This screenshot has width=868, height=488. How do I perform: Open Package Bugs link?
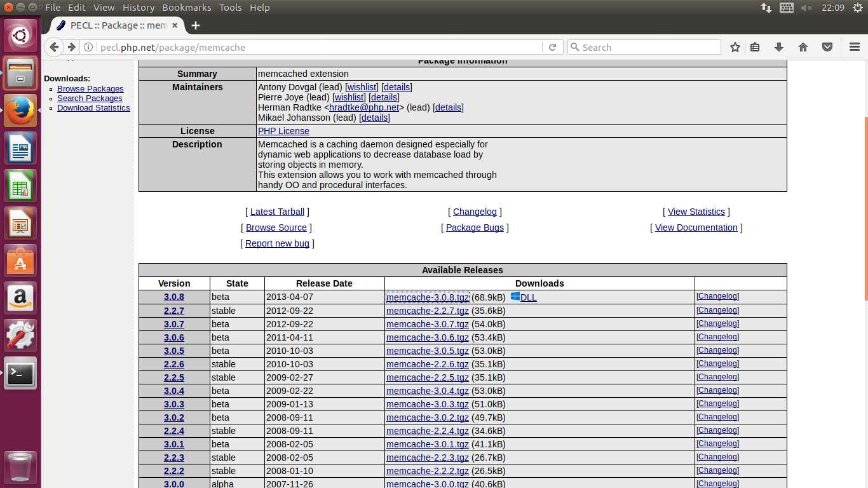tap(475, 227)
